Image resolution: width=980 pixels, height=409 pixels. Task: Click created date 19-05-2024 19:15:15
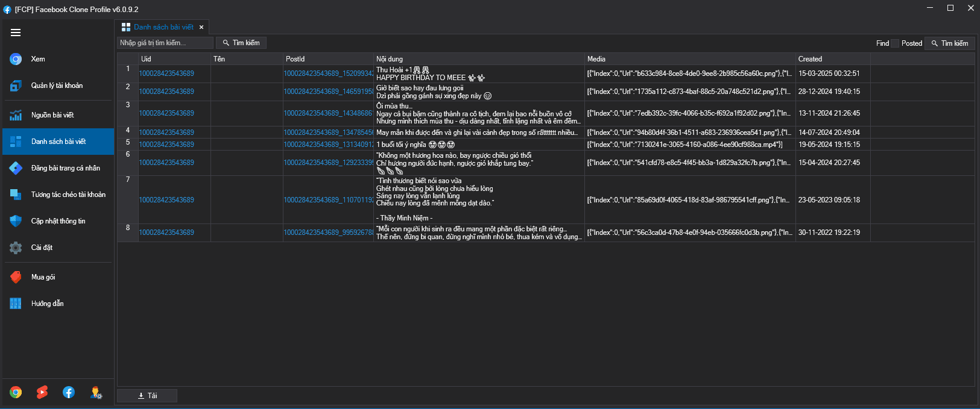[x=829, y=145]
